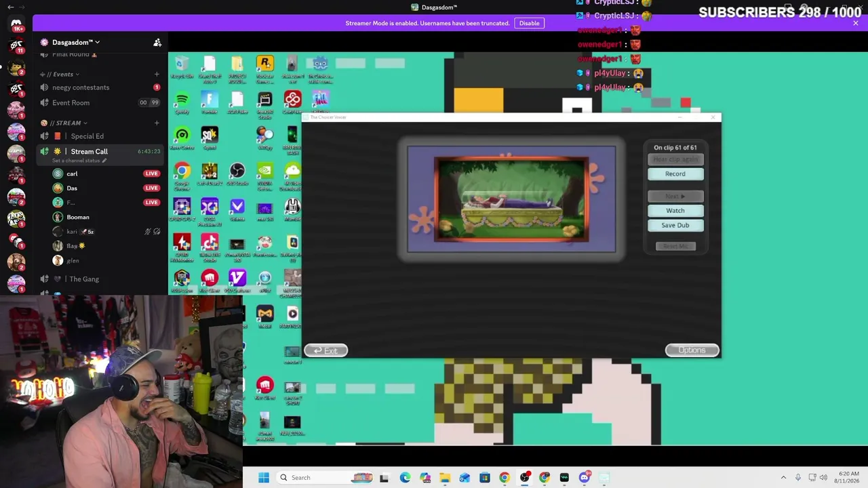Select the Left 4 Dead 2 shortcut
Image resolution: width=868 pixels, height=488 pixels.
coord(210,173)
